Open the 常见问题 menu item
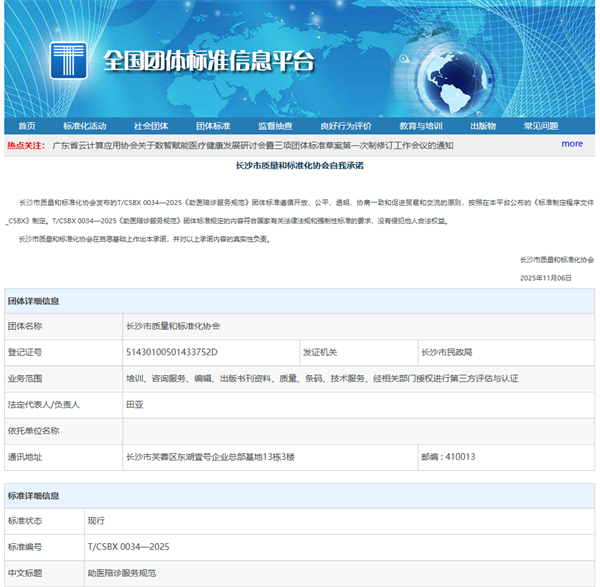This screenshot has height=587, width=600. 541,126
